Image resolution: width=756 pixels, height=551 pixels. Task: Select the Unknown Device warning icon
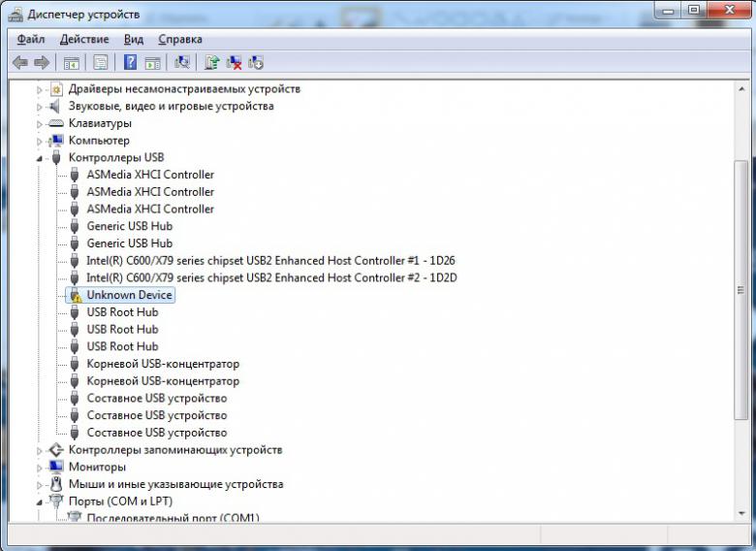click(76, 295)
